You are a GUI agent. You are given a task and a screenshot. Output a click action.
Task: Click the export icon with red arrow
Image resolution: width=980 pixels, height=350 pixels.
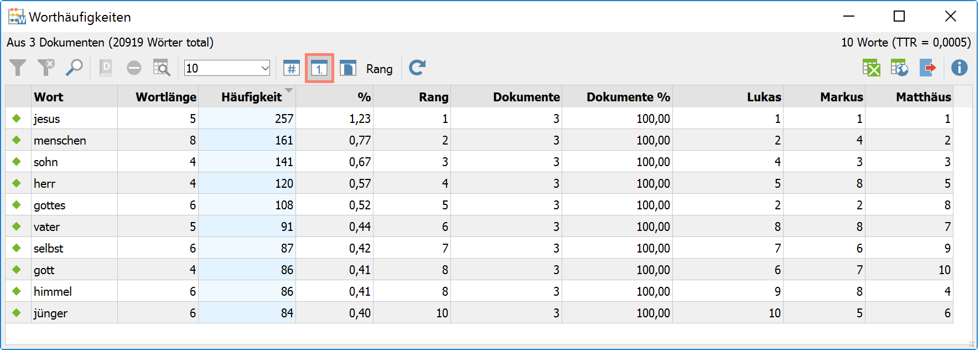pyautogui.click(x=927, y=68)
